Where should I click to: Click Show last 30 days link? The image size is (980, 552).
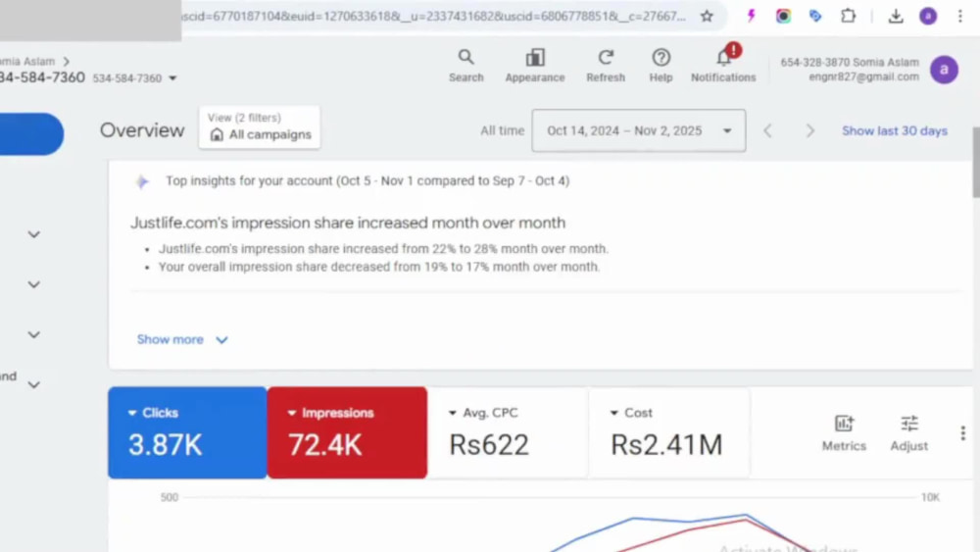point(895,130)
